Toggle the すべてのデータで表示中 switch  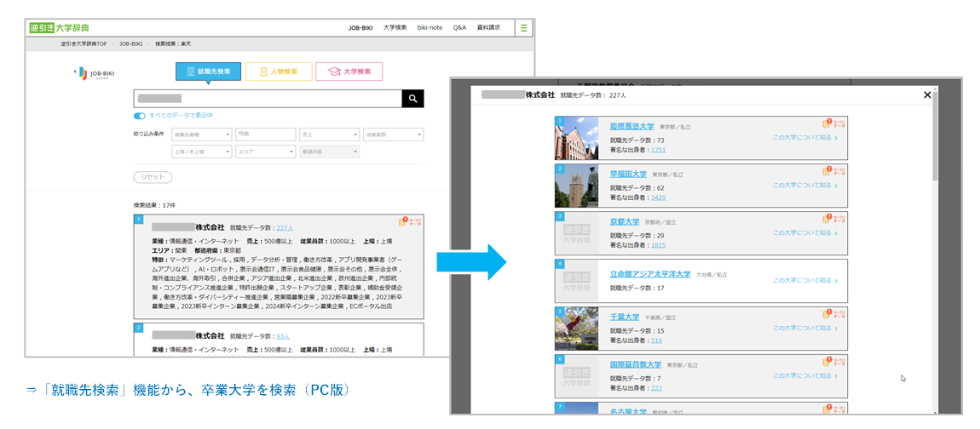pyautogui.click(x=140, y=116)
